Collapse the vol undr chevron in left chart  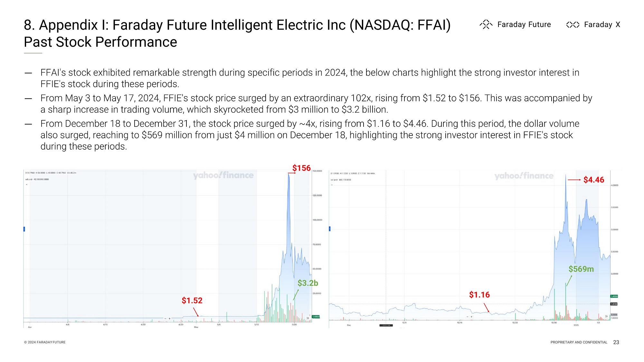click(27, 185)
